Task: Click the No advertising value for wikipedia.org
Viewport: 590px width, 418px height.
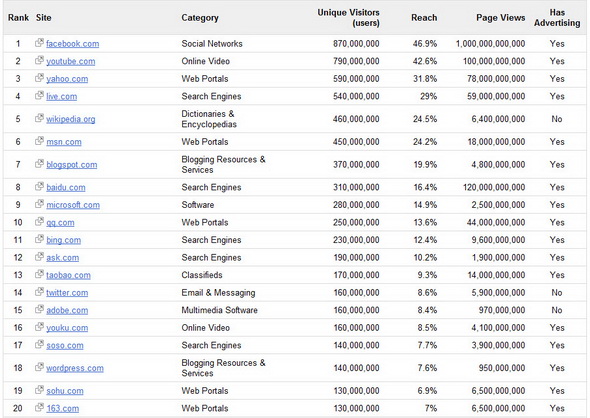Action: coord(557,119)
